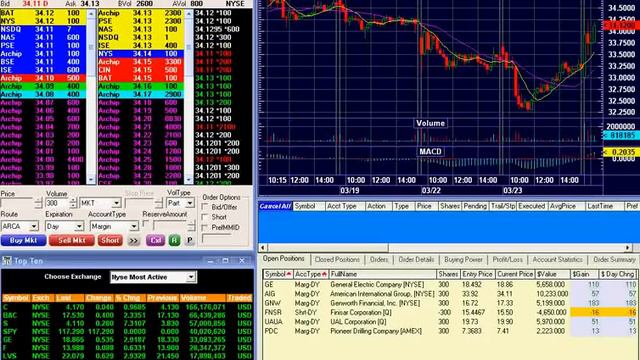
Task: Open the Order Details tab
Action: pyautogui.click(x=416, y=260)
